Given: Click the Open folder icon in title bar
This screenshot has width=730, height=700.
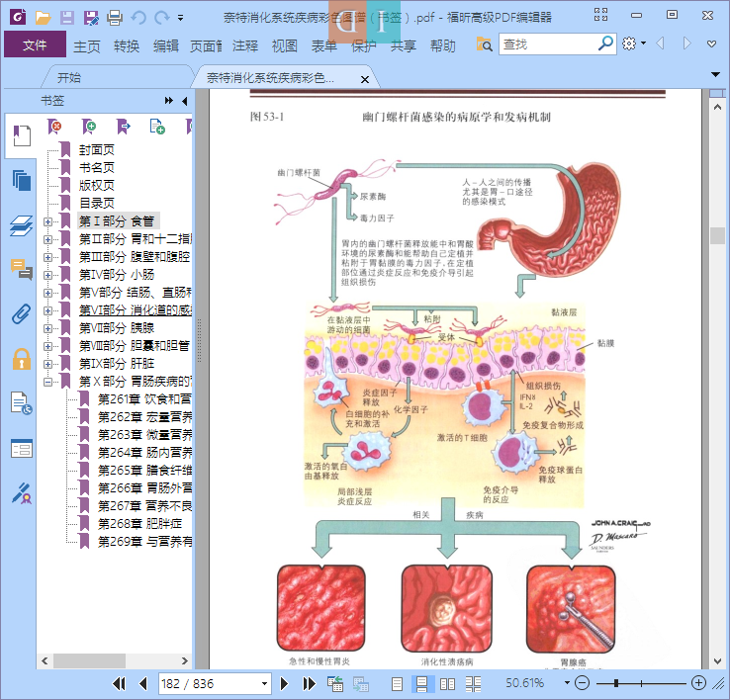Looking at the screenshot, I should pyautogui.click(x=43, y=18).
